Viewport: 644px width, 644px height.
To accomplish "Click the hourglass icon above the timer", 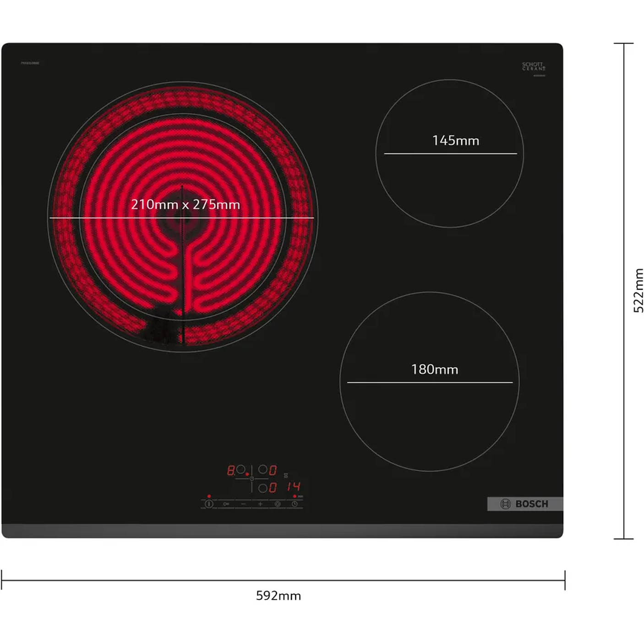I will pos(286,476).
